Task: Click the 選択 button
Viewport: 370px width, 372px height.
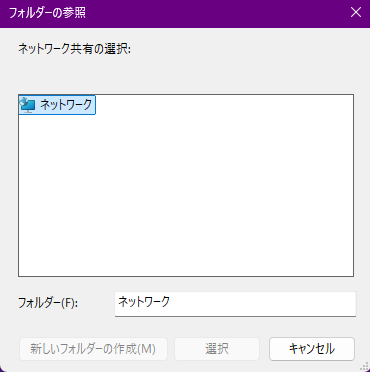Action: click(217, 349)
